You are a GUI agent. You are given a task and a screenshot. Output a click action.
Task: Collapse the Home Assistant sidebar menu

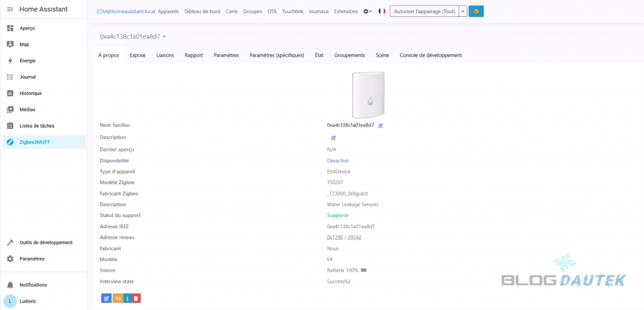click(10, 9)
